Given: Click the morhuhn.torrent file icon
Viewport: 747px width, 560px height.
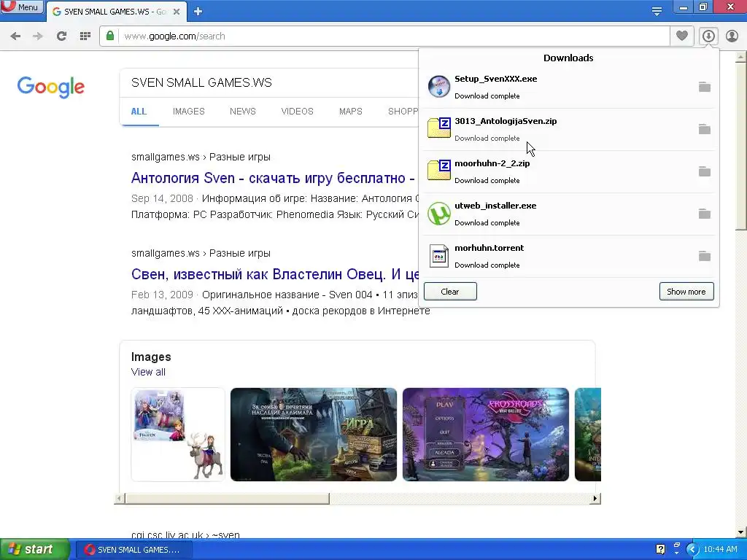Looking at the screenshot, I should 438,256.
